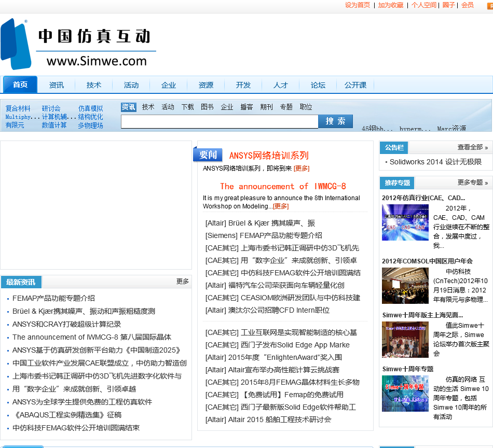
Task: Open ANSYS和CRAY打破超级计算纪录 news item
Action: (x=66, y=324)
